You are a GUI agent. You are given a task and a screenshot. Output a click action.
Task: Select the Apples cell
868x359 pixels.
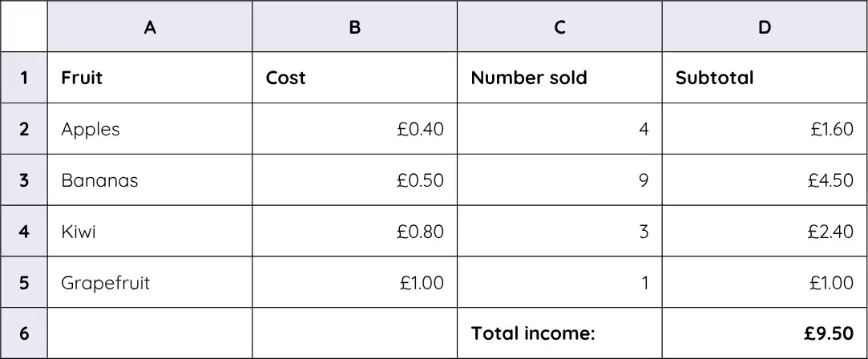click(150, 129)
